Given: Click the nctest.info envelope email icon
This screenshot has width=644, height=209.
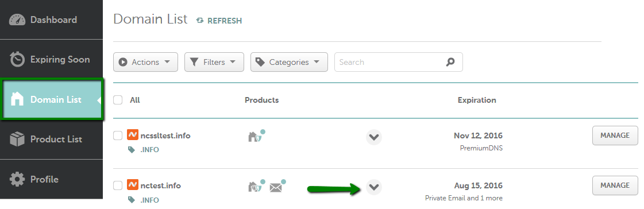Looking at the screenshot, I should tap(277, 187).
